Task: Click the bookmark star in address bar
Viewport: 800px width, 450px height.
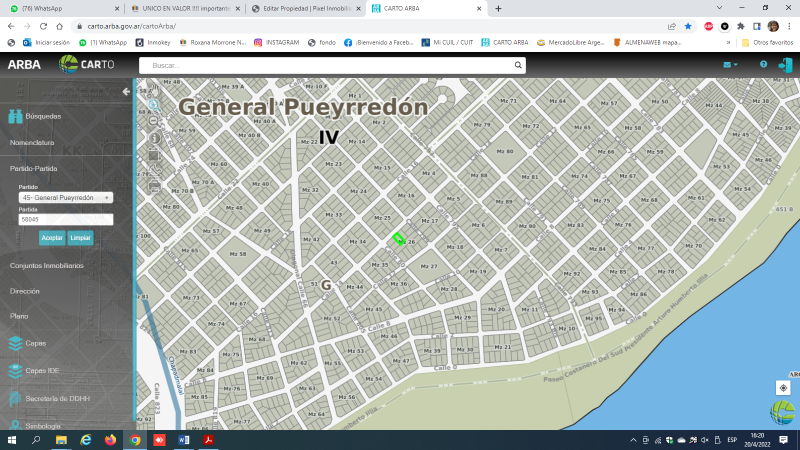Action: [x=688, y=26]
